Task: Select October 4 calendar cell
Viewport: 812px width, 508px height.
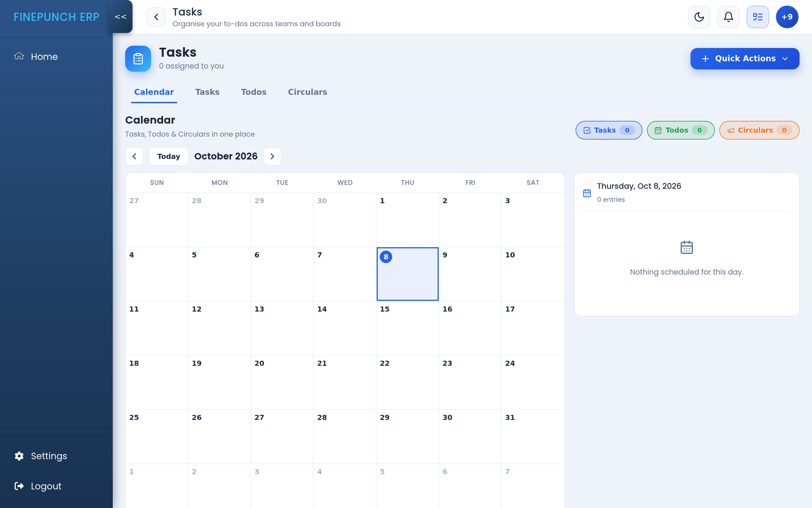Action: 157,274
